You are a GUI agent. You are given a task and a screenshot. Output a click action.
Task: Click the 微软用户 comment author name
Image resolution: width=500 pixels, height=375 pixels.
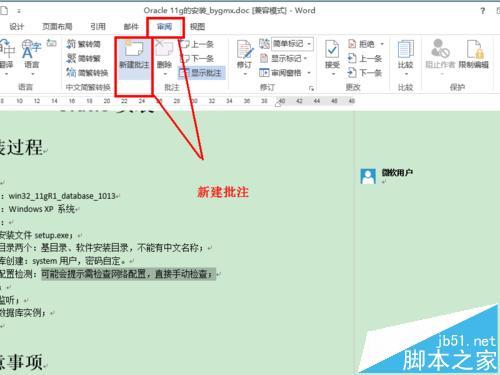397,173
